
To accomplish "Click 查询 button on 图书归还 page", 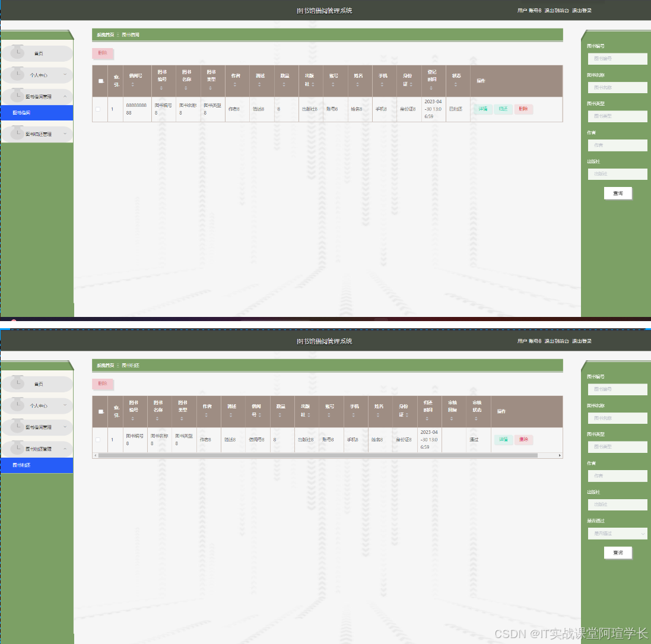I will tap(618, 553).
